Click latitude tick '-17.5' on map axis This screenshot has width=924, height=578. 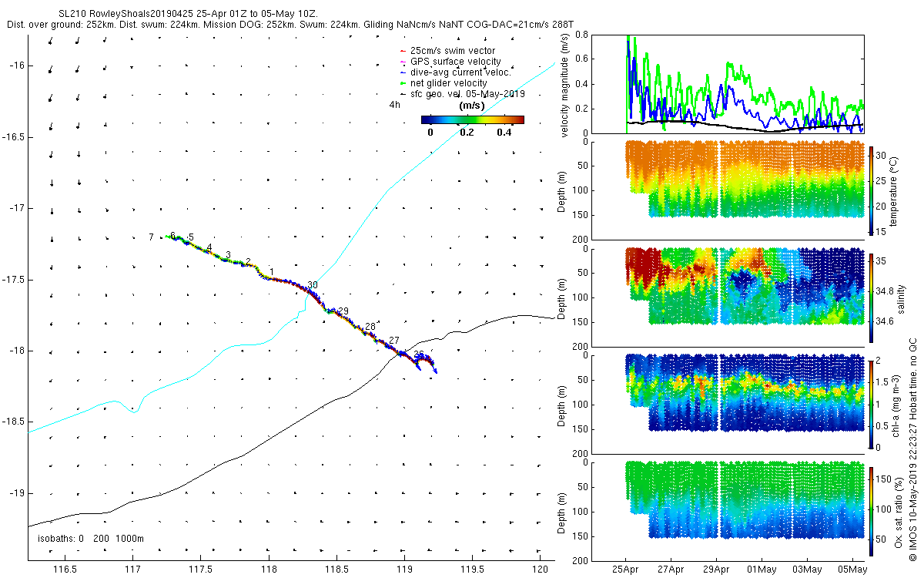tap(12, 280)
